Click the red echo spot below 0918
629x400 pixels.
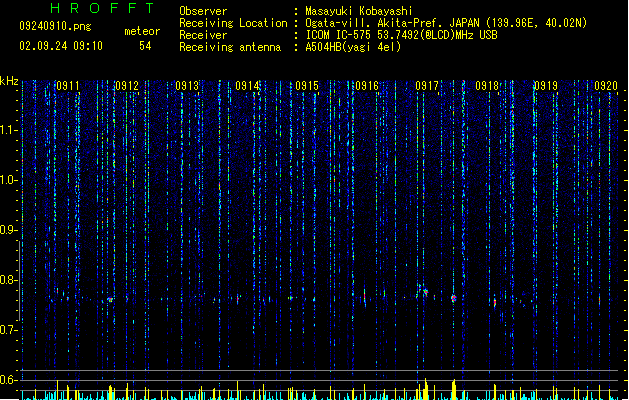click(x=495, y=302)
